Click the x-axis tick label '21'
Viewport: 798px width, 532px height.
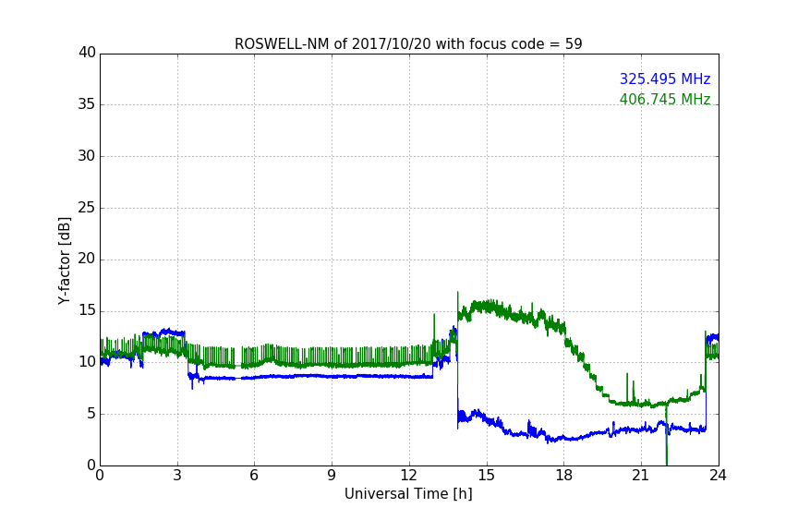pos(641,476)
